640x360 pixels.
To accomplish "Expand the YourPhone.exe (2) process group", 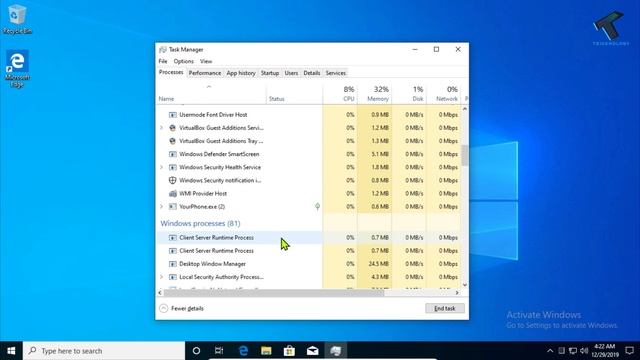I will 161,207.
